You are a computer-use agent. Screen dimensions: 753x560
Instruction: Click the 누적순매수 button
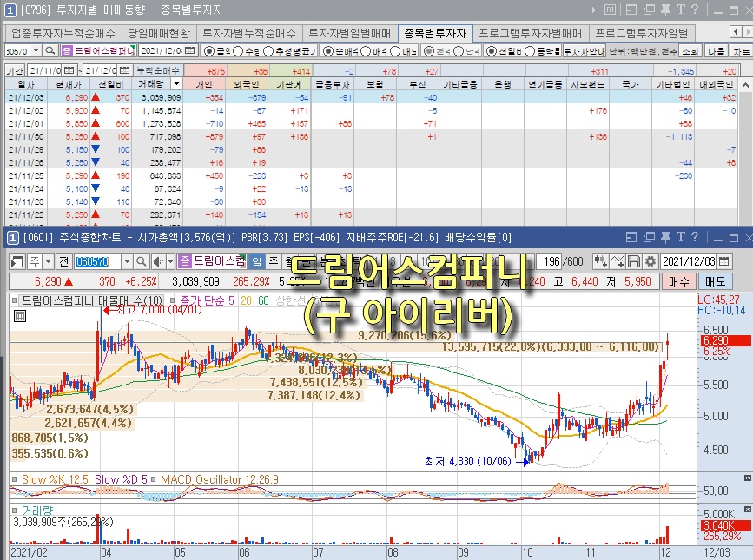tap(158, 70)
